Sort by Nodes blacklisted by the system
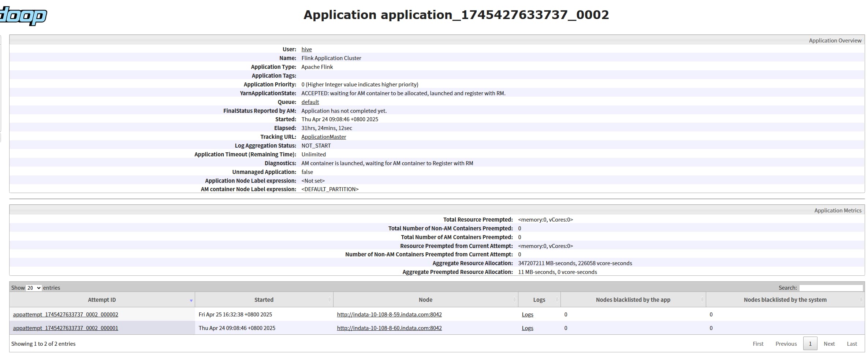 point(785,300)
